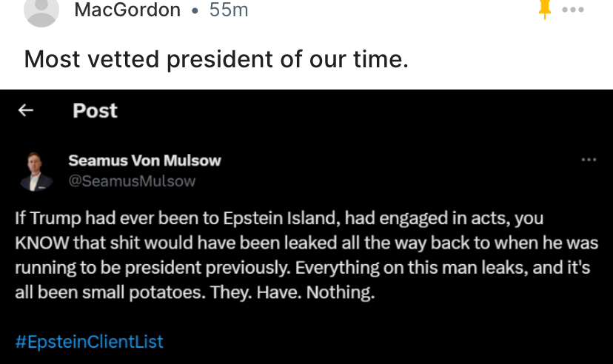Click MacGordon's gray avatar icon
The width and height of the screenshot is (613, 364).
click(41, 10)
